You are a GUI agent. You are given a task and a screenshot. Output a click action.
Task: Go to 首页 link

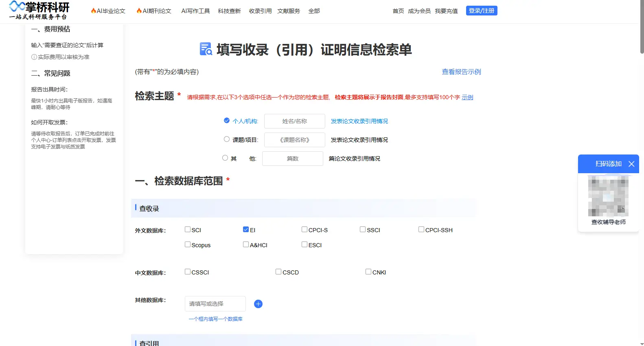tap(398, 11)
